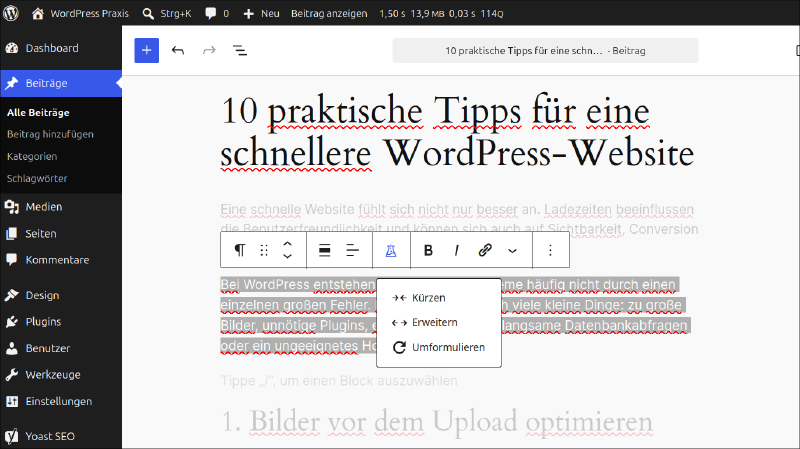Toggle italic formatting
Viewport: 800px width, 449px height.
tap(457, 250)
